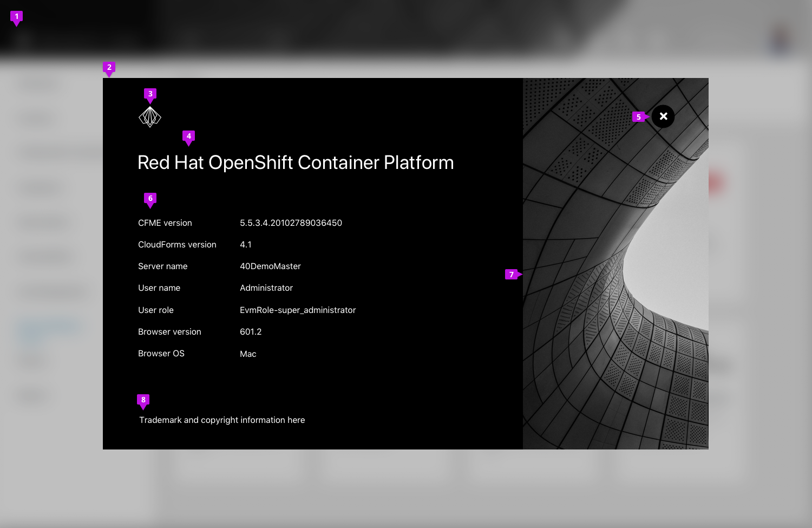The width and height of the screenshot is (812, 528).
Task: Select the Browser OS label
Action: click(161, 354)
